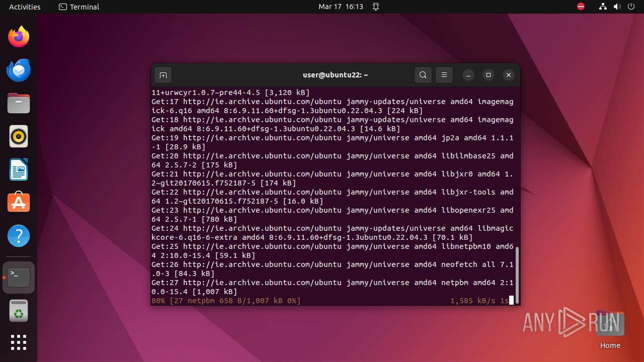
Task: Click the Get:26 neofetch line
Action: (x=333, y=269)
